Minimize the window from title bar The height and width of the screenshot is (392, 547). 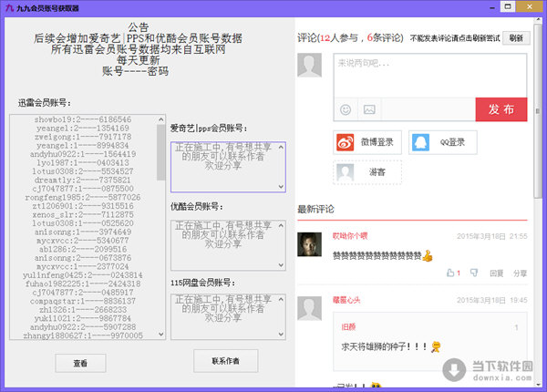tap(492, 7)
